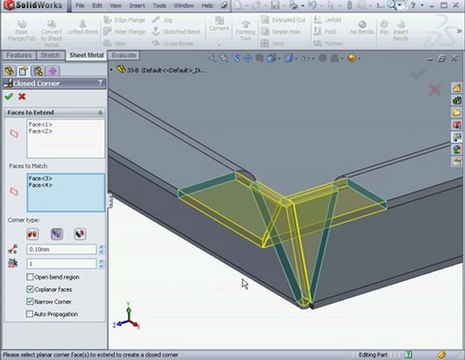Cancel Closed Corner with red X in panel
The width and height of the screenshot is (465, 360).
[x=22, y=97]
